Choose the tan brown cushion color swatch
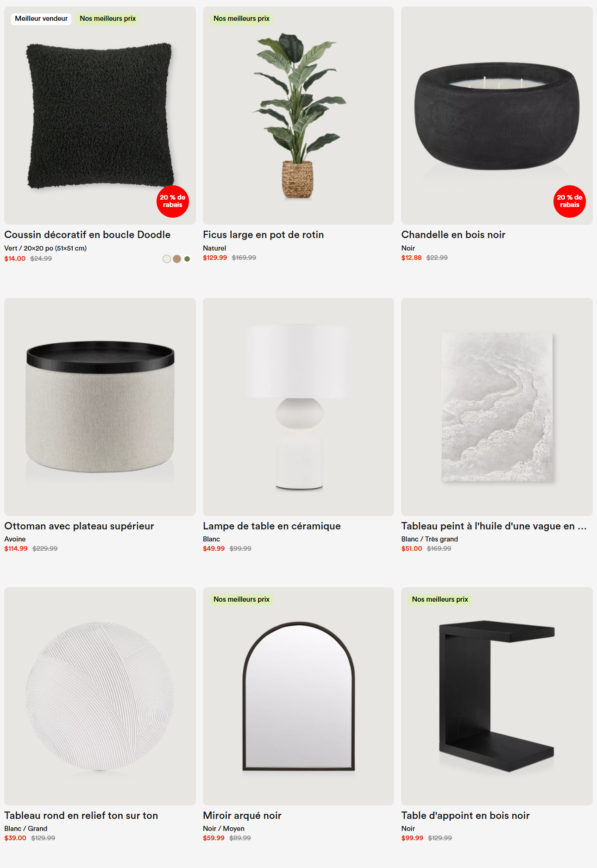Viewport: 597px width, 868px height. [x=177, y=259]
